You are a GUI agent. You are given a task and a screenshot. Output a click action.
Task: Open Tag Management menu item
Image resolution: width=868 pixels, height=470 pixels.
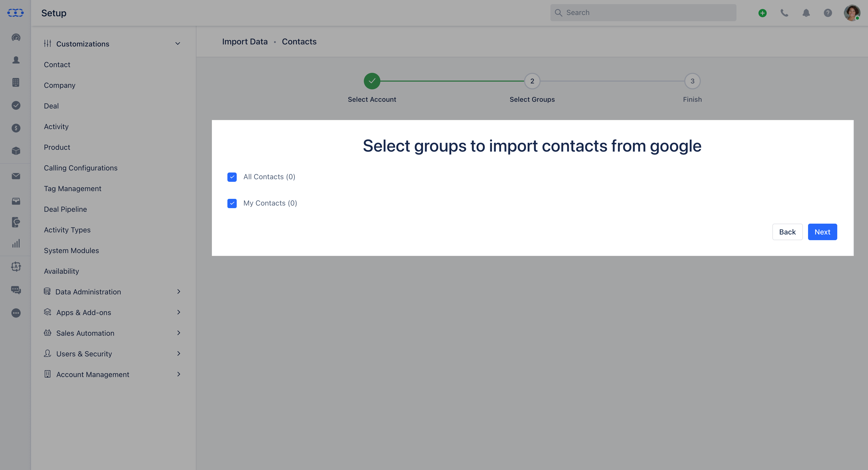72,189
